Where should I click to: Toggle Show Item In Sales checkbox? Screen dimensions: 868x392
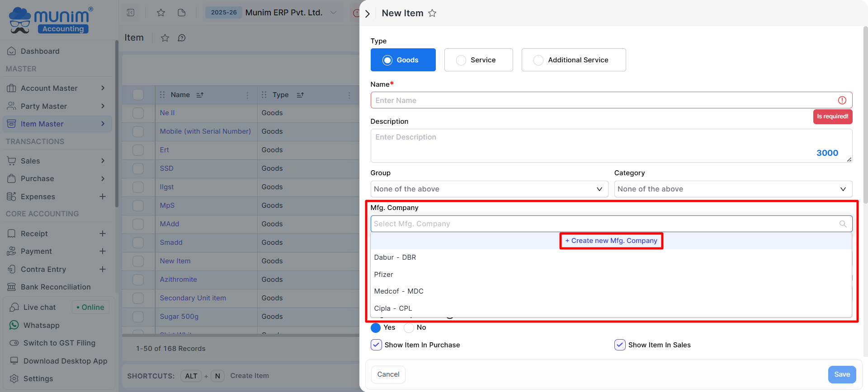coord(620,345)
